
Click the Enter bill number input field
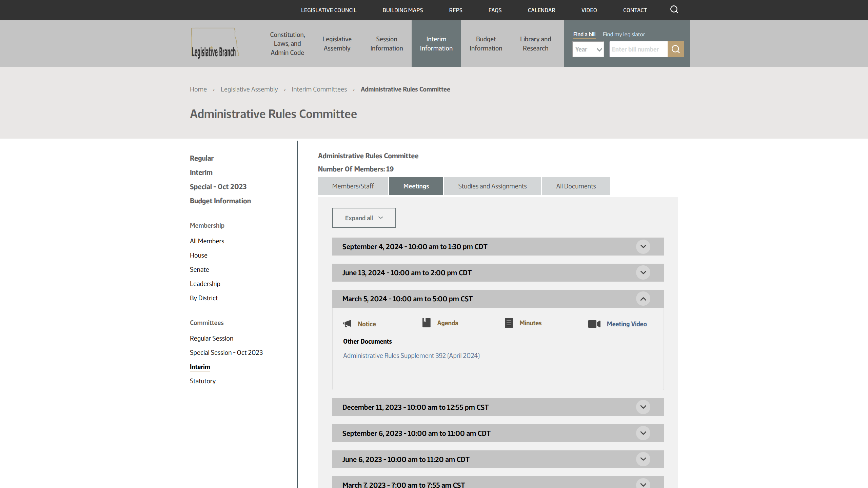[x=639, y=49]
